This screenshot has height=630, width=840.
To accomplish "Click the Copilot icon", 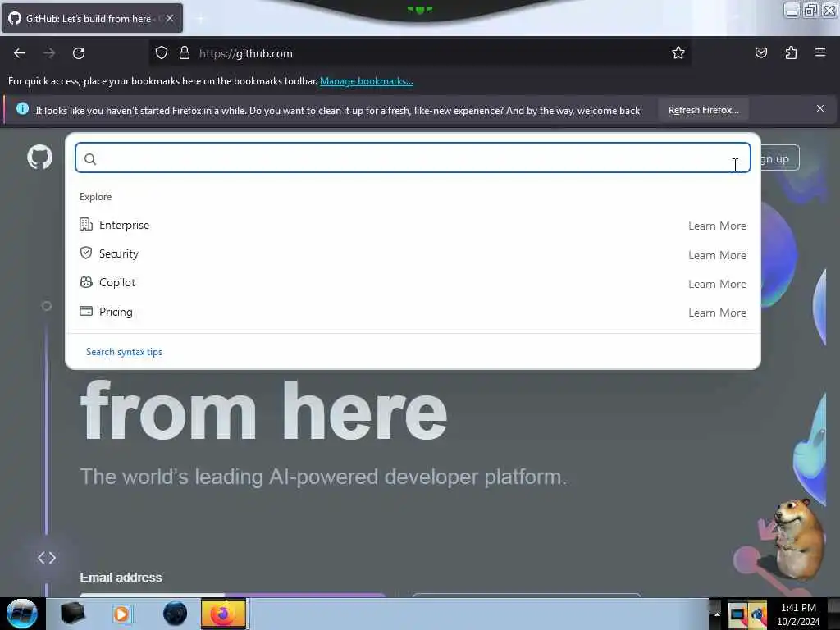I will click(85, 282).
